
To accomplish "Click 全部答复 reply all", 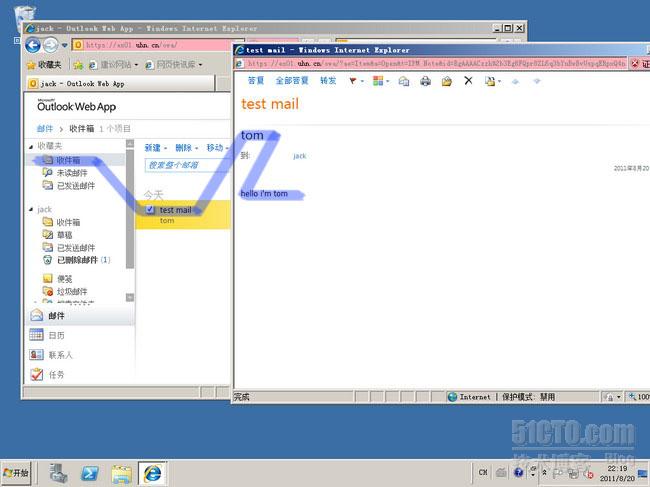I will pos(292,81).
